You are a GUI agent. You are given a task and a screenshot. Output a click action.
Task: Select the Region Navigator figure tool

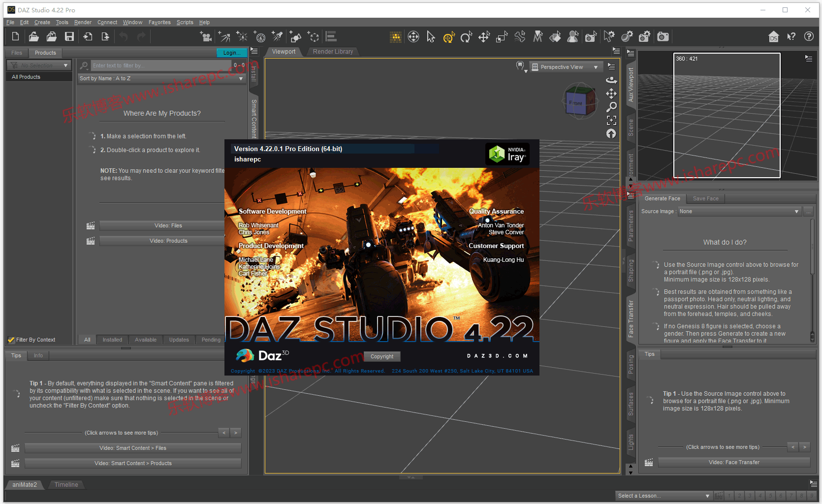pos(573,36)
